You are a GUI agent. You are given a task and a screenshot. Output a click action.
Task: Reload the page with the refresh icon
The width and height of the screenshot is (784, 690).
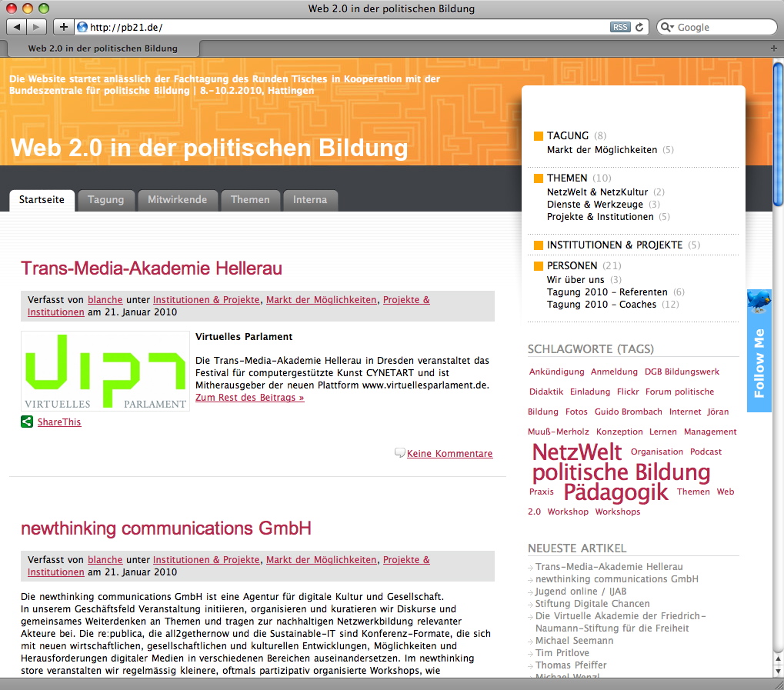pyautogui.click(x=639, y=27)
